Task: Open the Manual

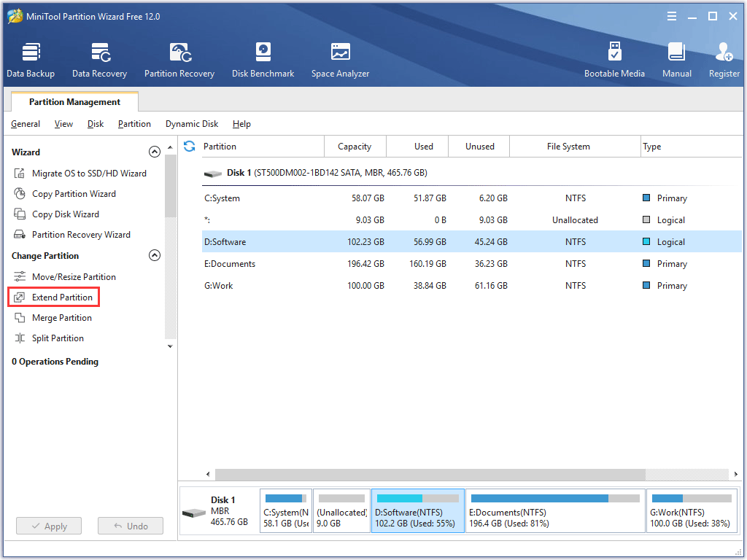Action: coord(676,58)
